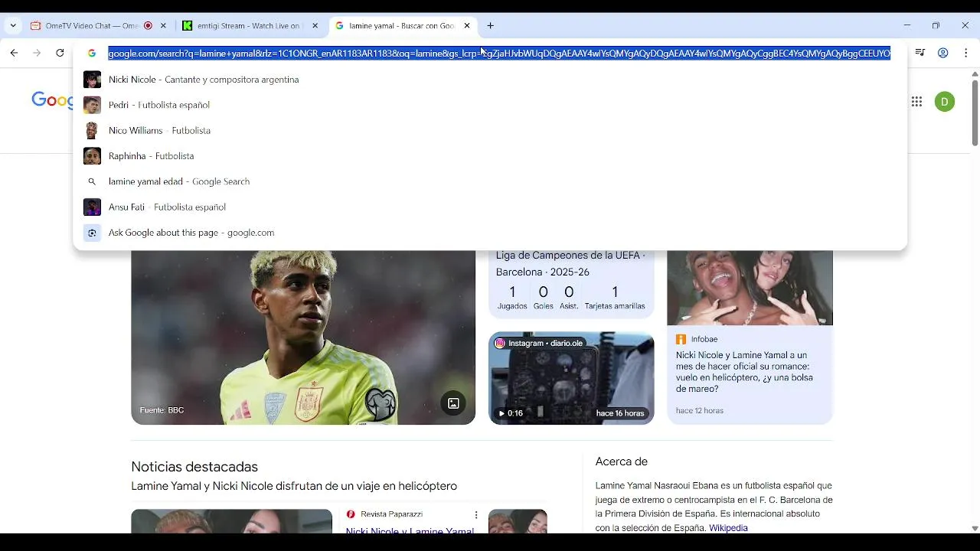980x551 pixels.
Task: Play the 0:16 Instagram helicopter video
Action: [x=571, y=378]
